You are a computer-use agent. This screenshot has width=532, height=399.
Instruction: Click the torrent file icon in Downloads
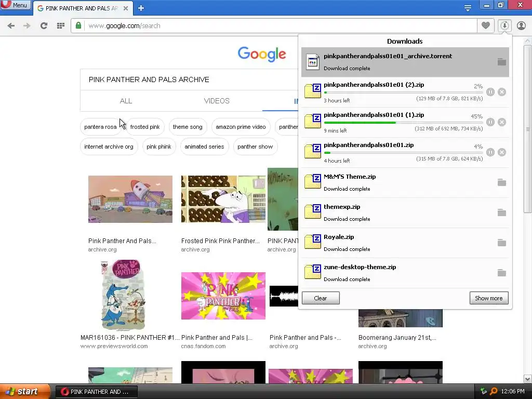(312, 62)
